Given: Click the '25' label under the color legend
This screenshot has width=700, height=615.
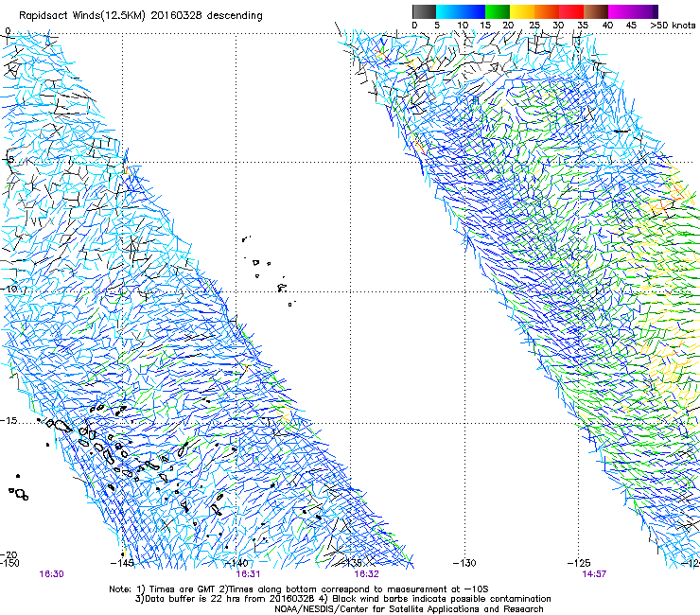Looking at the screenshot, I should pos(534,26).
